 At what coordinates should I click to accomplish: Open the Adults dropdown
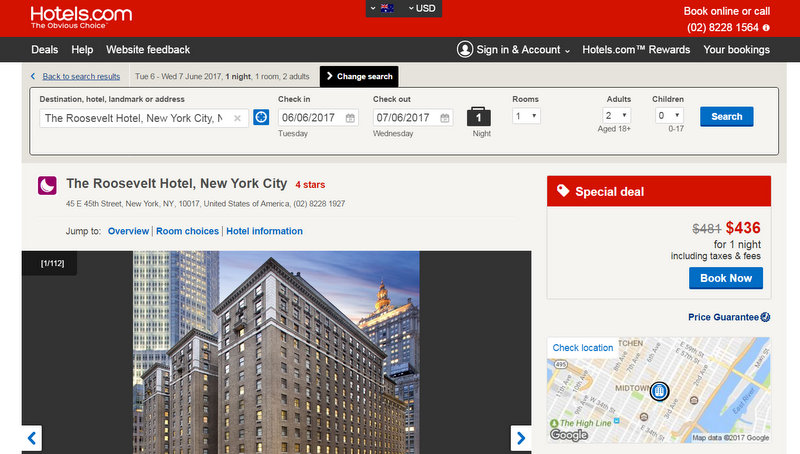(617, 116)
